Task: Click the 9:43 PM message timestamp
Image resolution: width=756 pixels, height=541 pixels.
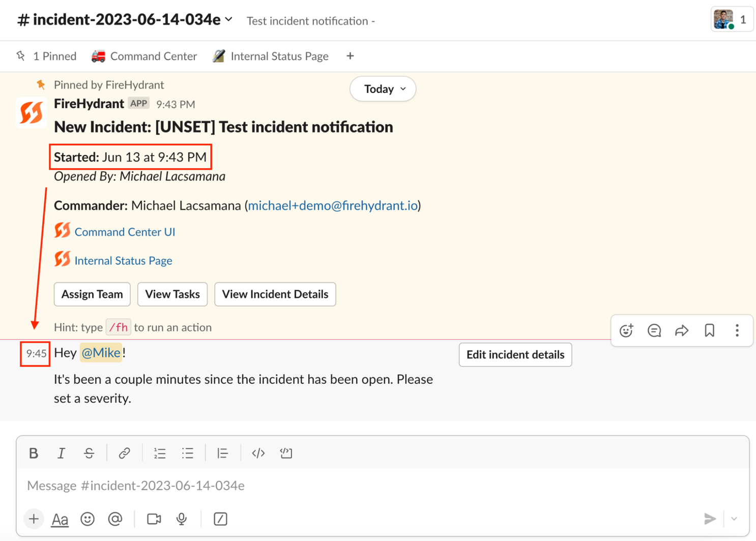Action: click(176, 104)
